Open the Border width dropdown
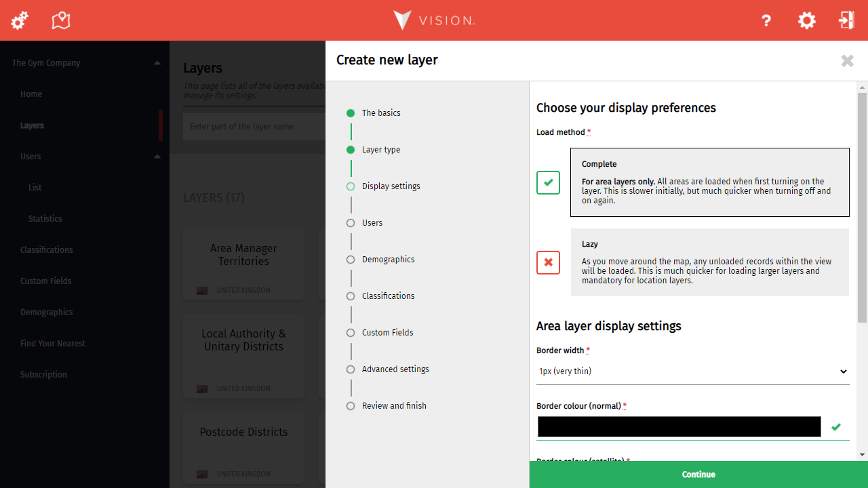The width and height of the screenshot is (868, 488). tap(692, 371)
